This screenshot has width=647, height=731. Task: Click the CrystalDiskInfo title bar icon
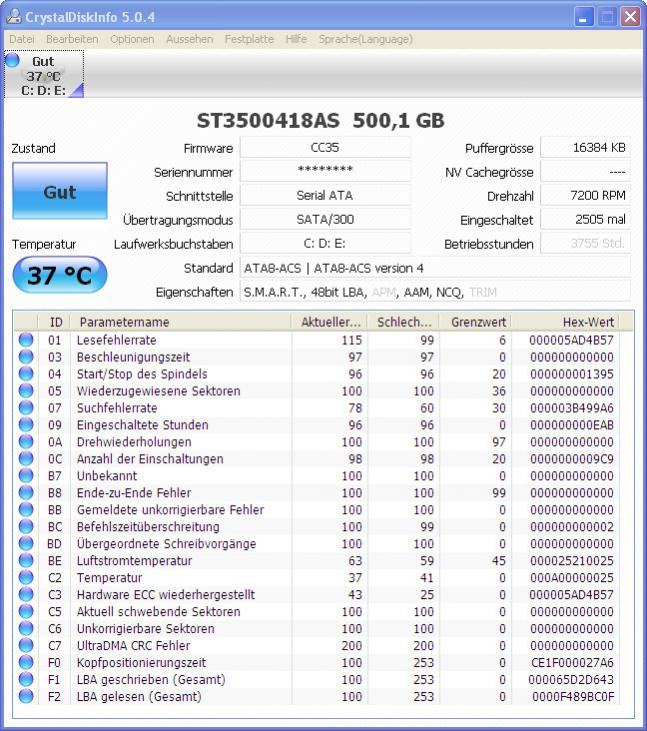pos(14,17)
